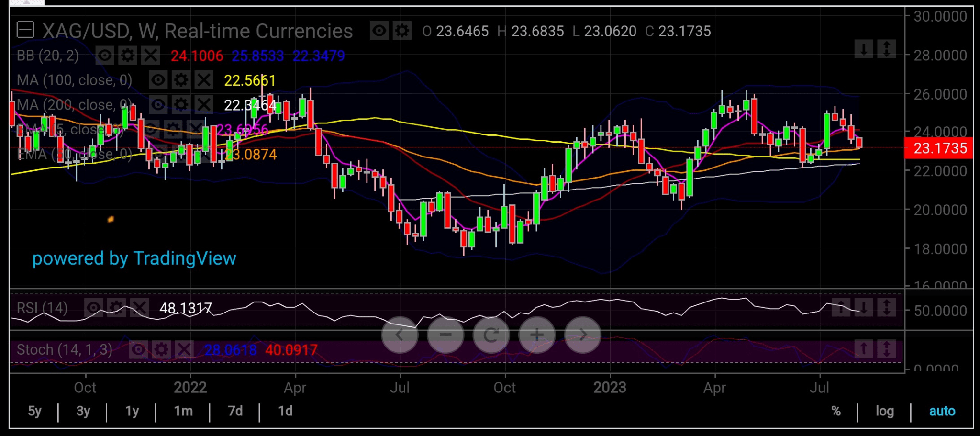Viewport: 980px width, 436px height.
Task: Click the close value C 23.1735
Action: (x=678, y=32)
